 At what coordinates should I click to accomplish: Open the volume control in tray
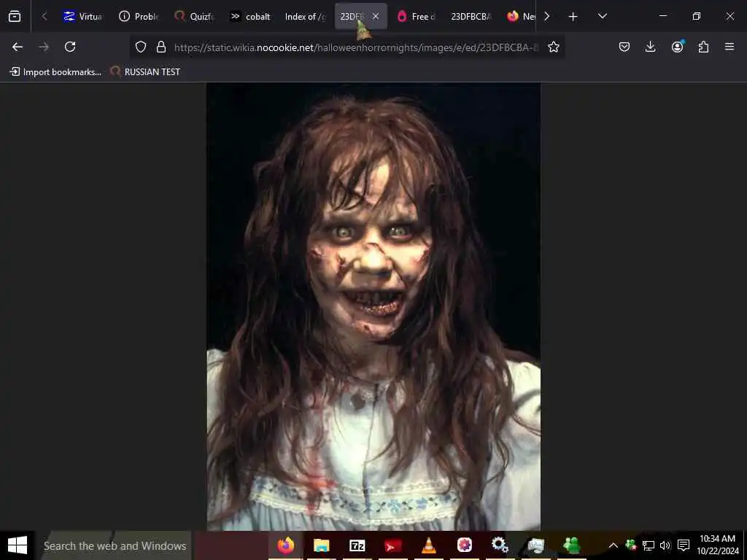tap(665, 545)
